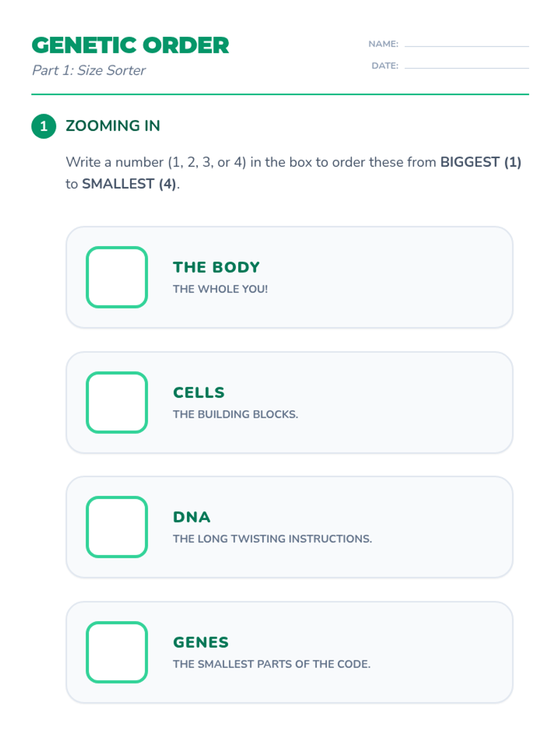Click the DNA heading text
The height and width of the screenshot is (747, 560).
click(x=192, y=517)
